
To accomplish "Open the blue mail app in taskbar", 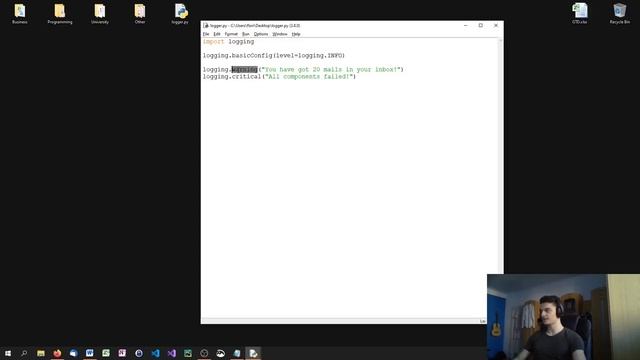I will (73, 353).
